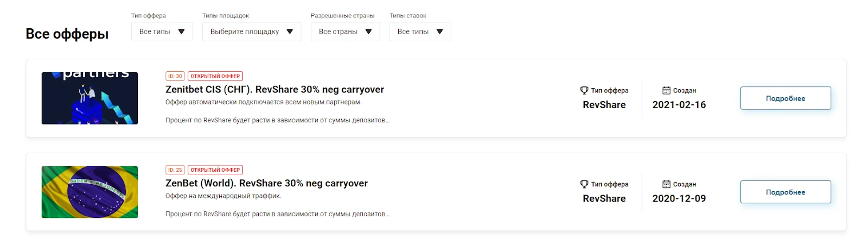
Task: Click RevShare value in Zenitbet CIS row
Action: pyautogui.click(x=604, y=105)
